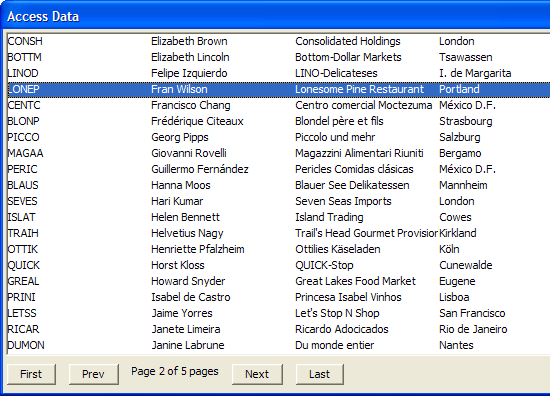Choose contact Helen Bennett
Screen dimensions: 550x396
pos(186,217)
